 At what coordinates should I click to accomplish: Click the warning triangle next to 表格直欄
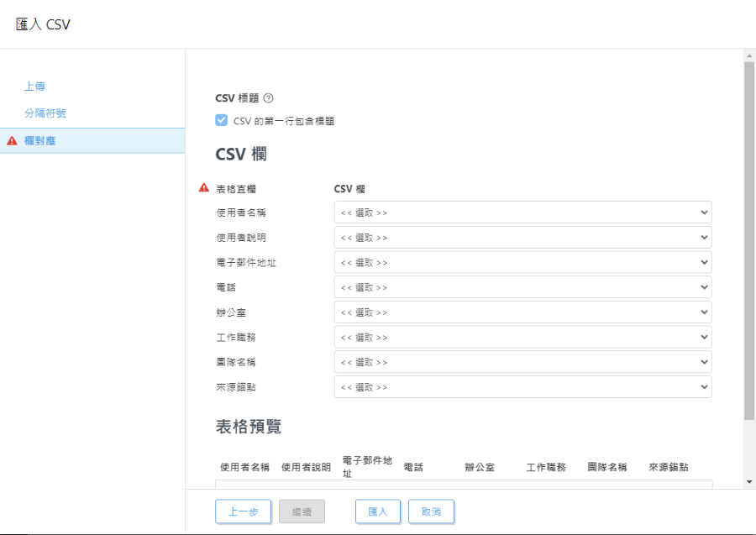(204, 188)
